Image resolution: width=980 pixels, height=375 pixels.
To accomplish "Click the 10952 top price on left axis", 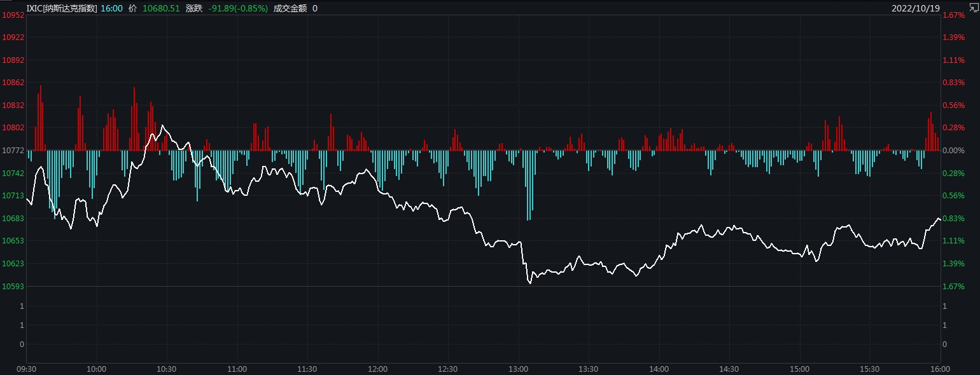I will pyautogui.click(x=13, y=15).
